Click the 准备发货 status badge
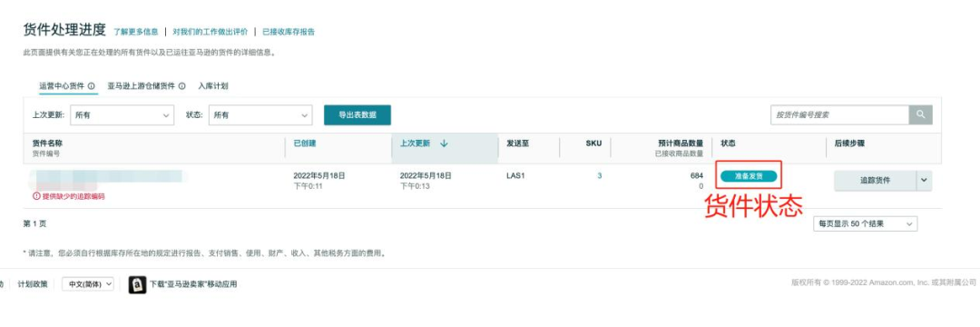Viewport: 980px width, 327px height. (x=749, y=176)
